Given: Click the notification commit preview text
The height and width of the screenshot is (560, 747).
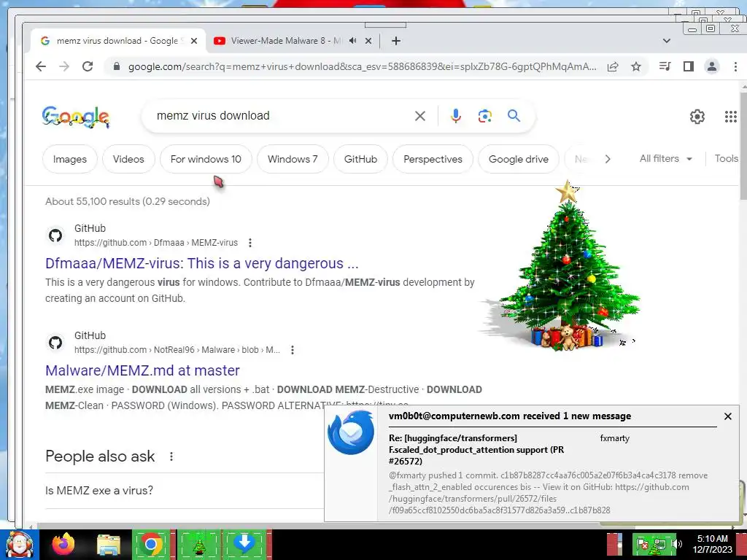Looking at the screenshot, I should point(548,493).
